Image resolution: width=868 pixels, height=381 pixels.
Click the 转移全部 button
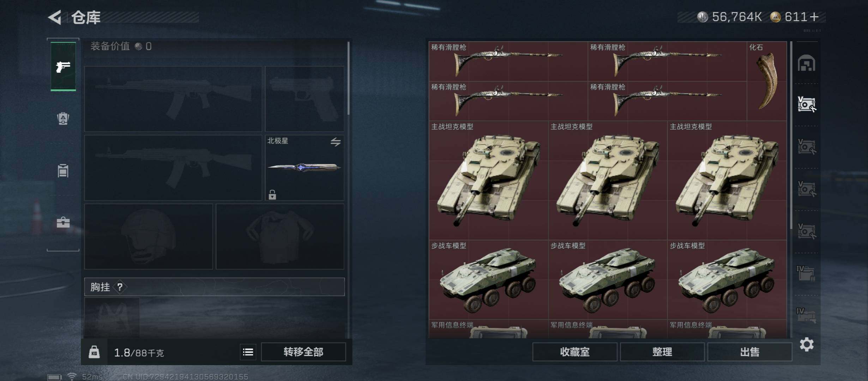click(303, 352)
